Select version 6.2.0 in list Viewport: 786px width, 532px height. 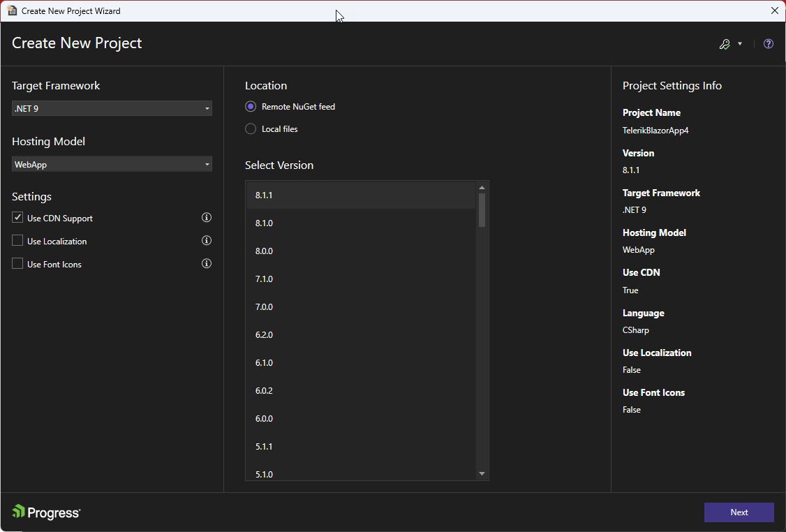361,335
